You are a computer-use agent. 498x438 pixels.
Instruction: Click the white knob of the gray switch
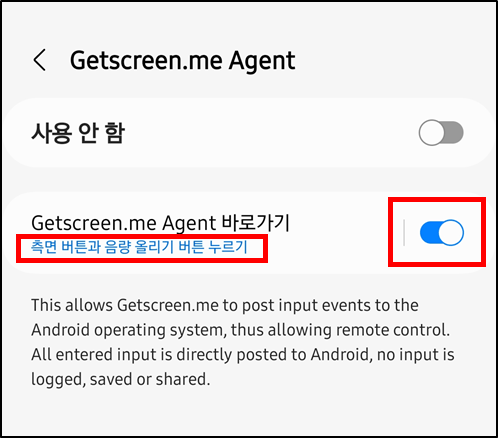coord(431,132)
